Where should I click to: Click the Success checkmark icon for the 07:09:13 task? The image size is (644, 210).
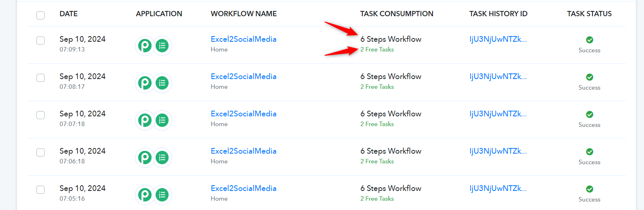coord(589,40)
